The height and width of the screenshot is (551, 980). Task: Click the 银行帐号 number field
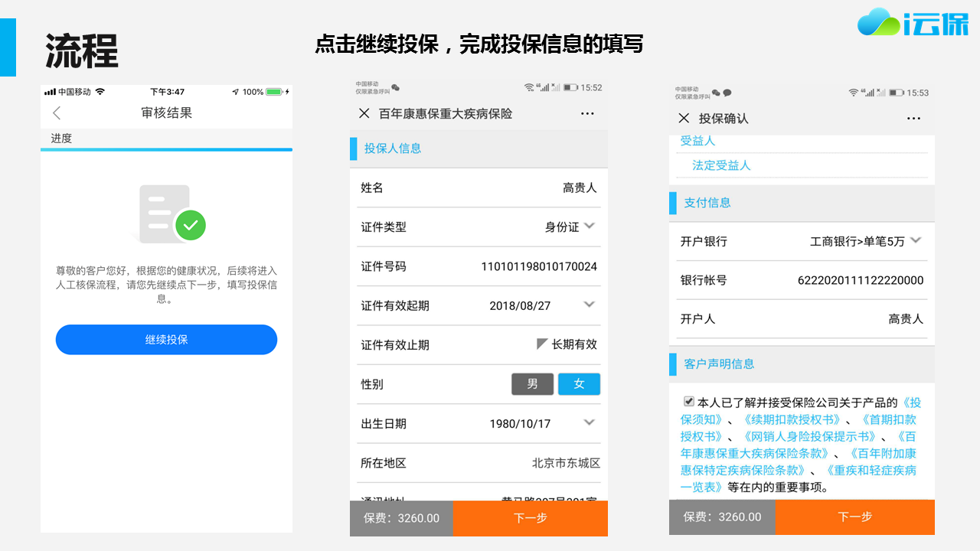[x=860, y=280]
